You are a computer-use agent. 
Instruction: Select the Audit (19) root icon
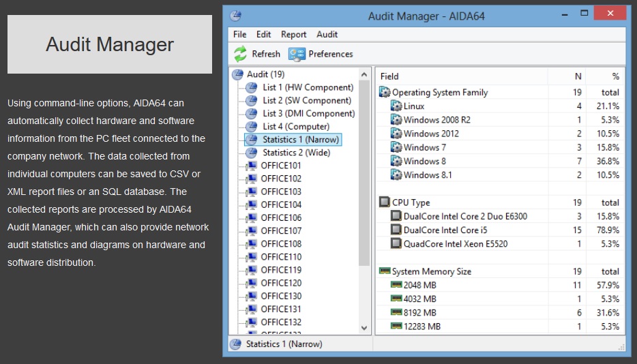[237, 75]
